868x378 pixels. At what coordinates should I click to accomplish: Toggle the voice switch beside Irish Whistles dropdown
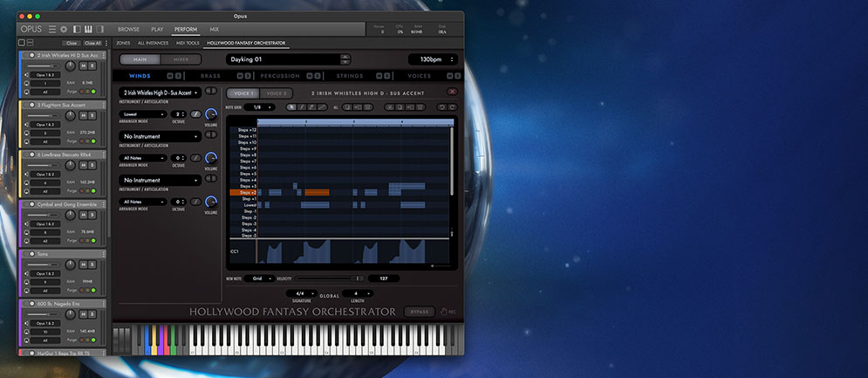click(x=211, y=91)
